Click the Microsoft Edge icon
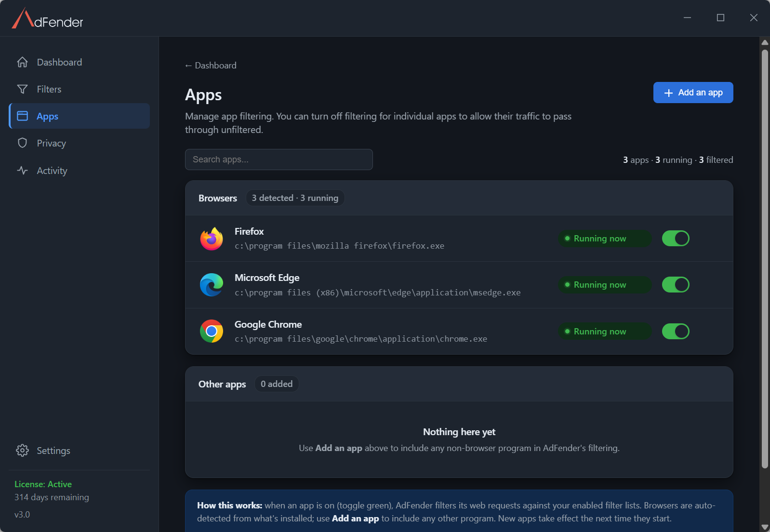770x532 pixels. pos(212,285)
